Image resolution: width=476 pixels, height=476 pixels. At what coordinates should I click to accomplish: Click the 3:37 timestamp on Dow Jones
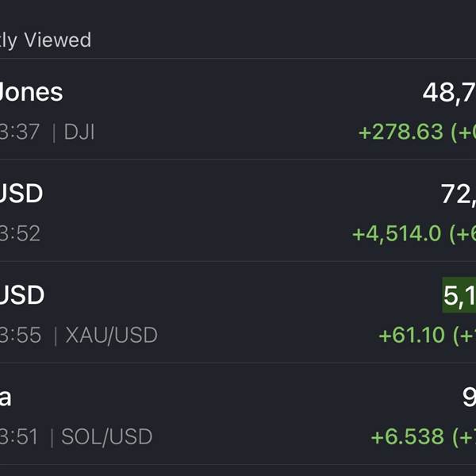(x=20, y=132)
